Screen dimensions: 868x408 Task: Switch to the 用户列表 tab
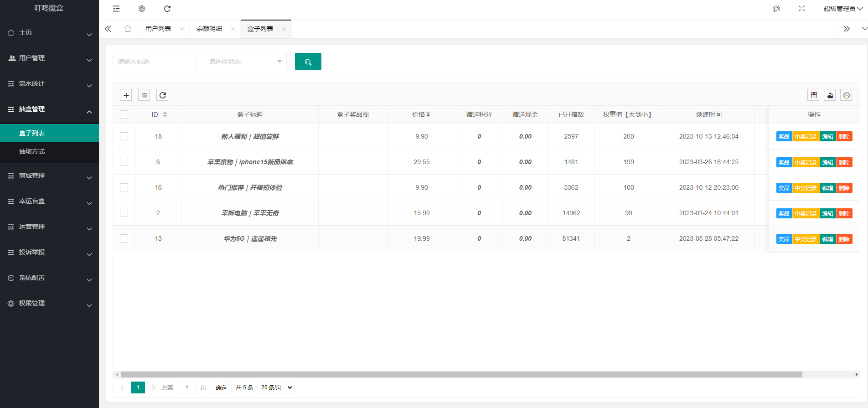pyautogui.click(x=158, y=29)
